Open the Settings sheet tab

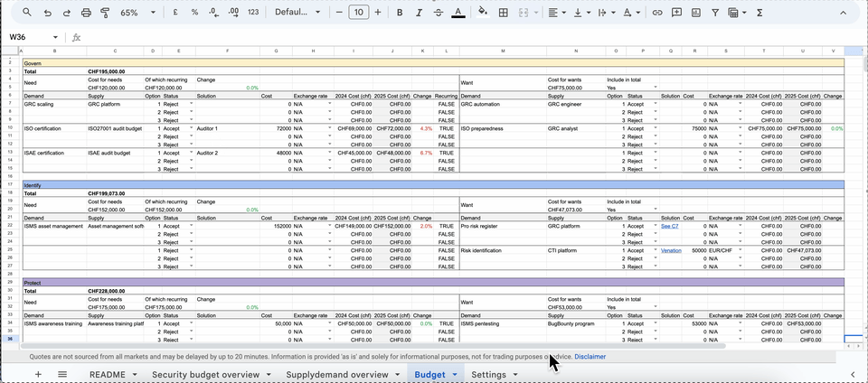click(x=488, y=374)
